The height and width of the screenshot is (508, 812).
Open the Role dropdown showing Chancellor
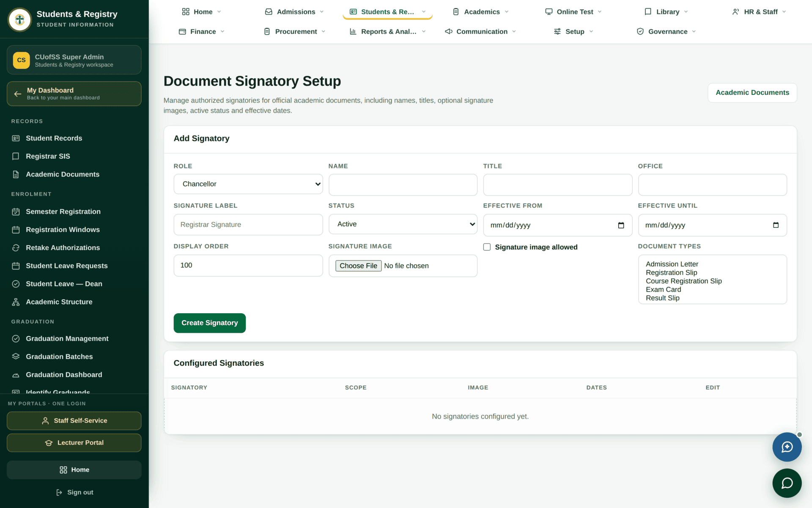pos(248,184)
